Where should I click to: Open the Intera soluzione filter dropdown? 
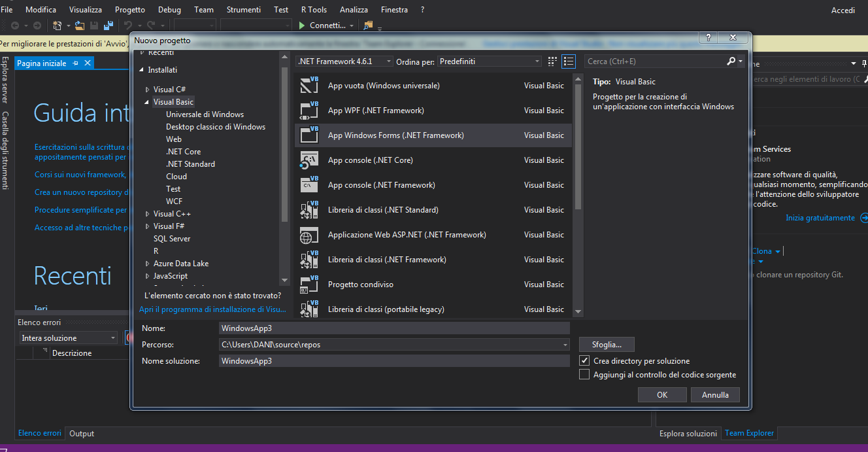(x=68, y=338)
